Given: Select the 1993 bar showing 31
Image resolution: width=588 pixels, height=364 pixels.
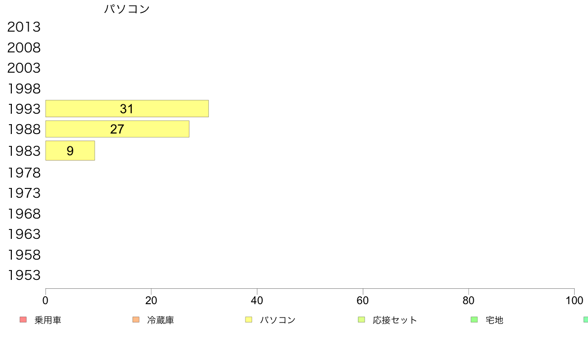Looking at the screenshot, I should coord(127,109).
